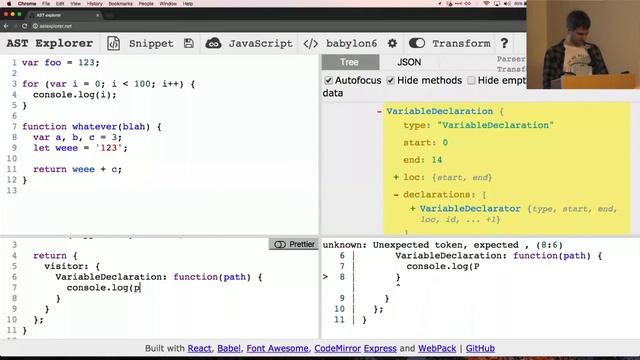Click the 'let weee' code line
The image size is (640, 360).
coord(80,148)
